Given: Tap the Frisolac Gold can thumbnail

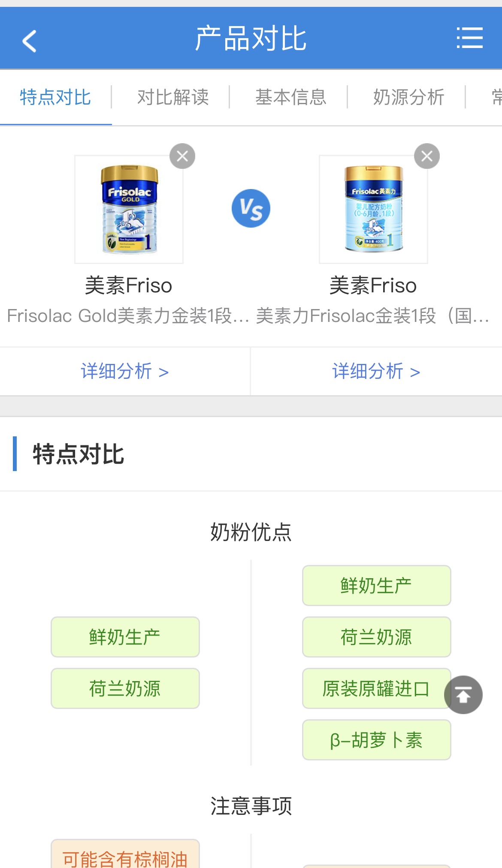Looking at the screenshot, I should 129,209.
